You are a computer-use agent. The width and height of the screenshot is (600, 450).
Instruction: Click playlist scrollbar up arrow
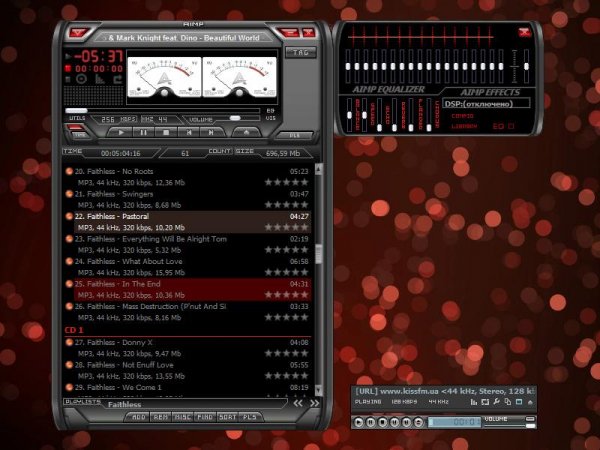318,169
